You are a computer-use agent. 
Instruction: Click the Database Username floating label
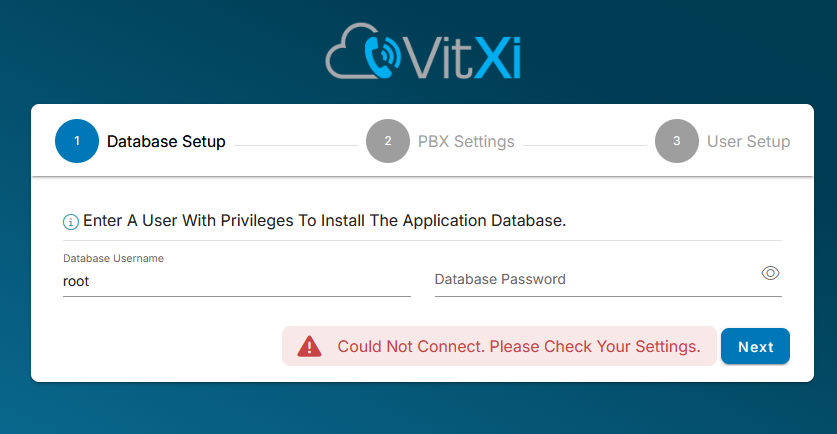click(113, 258)
